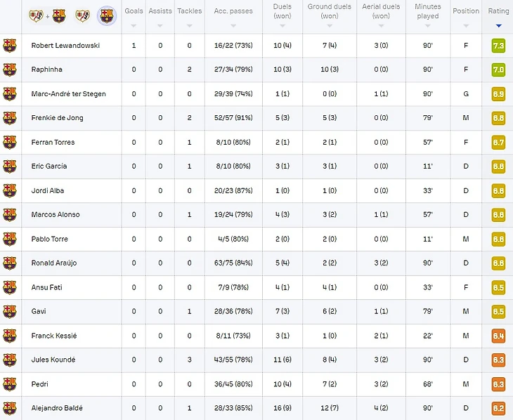Open Jules Koundé player name link
This screenshot has height=420, width=513.
pyautogui.click(x=53, y=360)
